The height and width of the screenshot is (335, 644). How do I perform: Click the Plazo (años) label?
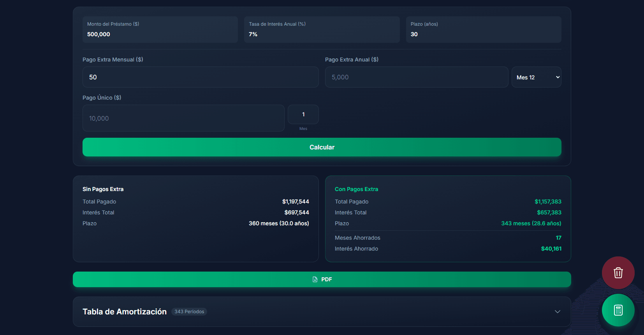(x=424, y=24)
